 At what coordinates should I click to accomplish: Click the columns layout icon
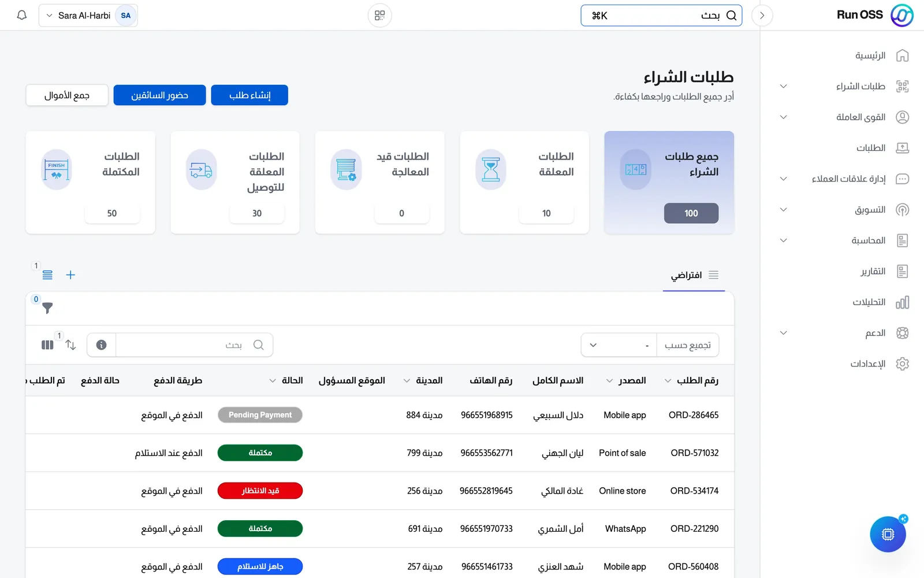(47, 345)
